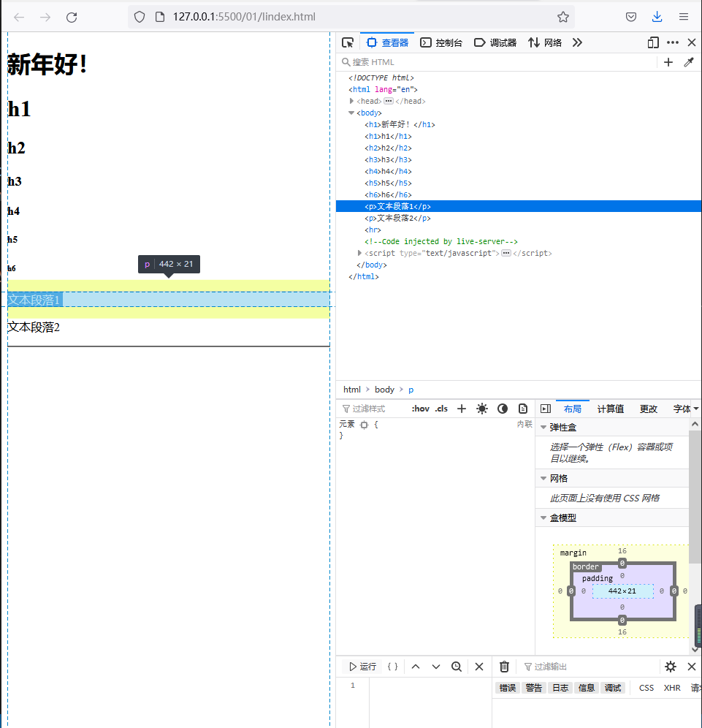Select the <h1>新年好！</h1> node
The height and width of the screenshot is (728, 702).
pyautogui.click(x=400, y=124)
